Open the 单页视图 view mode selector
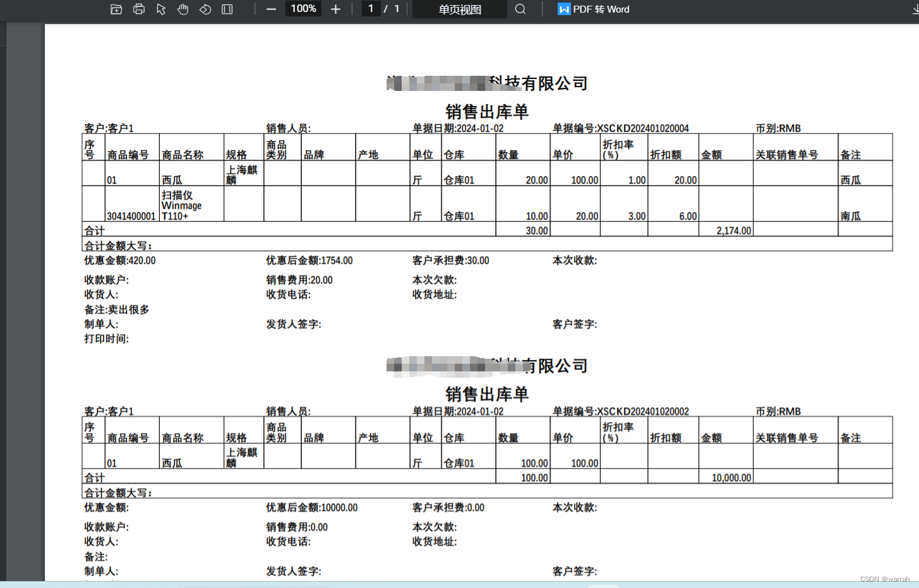Viewport: 919px width, 588px height. tap(460, 9)
